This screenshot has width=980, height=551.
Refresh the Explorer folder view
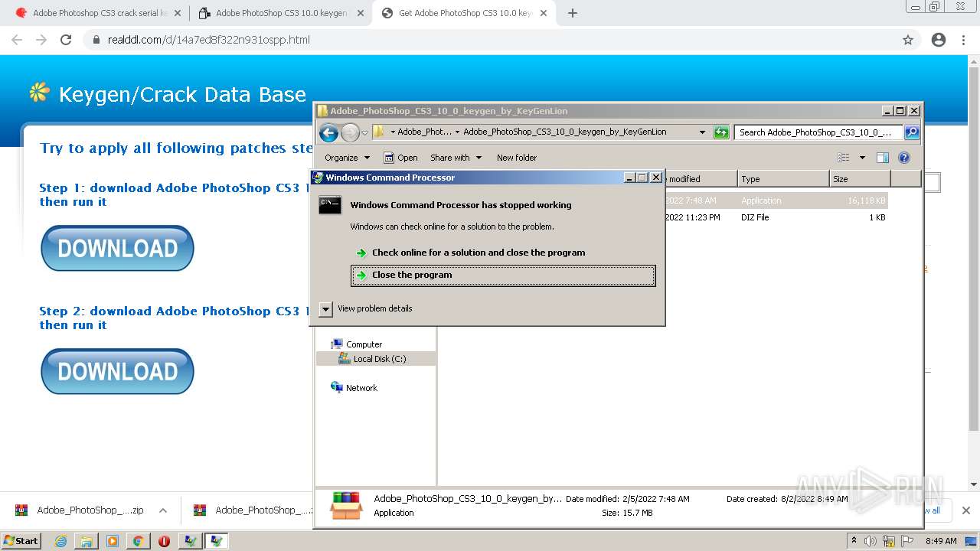click(721, 132)
